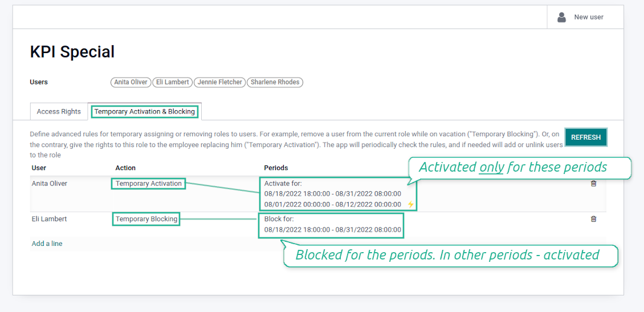Click the 'Block for:' period text
644x312 pixels.
tap(279, 219)
